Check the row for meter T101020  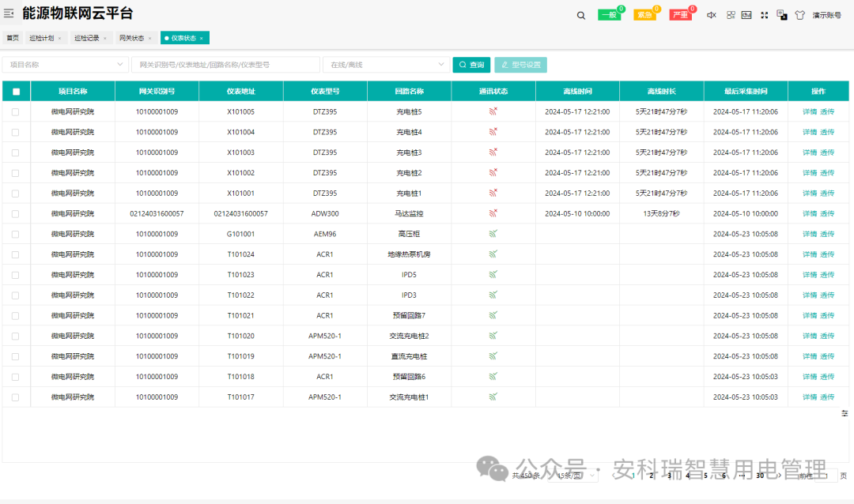[x=15, y=337]
